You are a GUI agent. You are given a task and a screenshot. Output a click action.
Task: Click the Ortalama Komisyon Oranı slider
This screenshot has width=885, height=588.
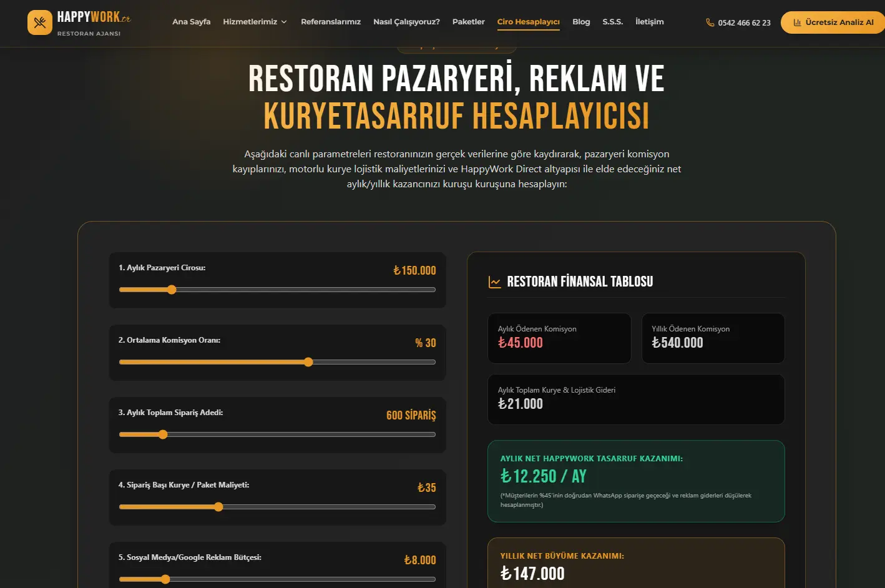277,362
